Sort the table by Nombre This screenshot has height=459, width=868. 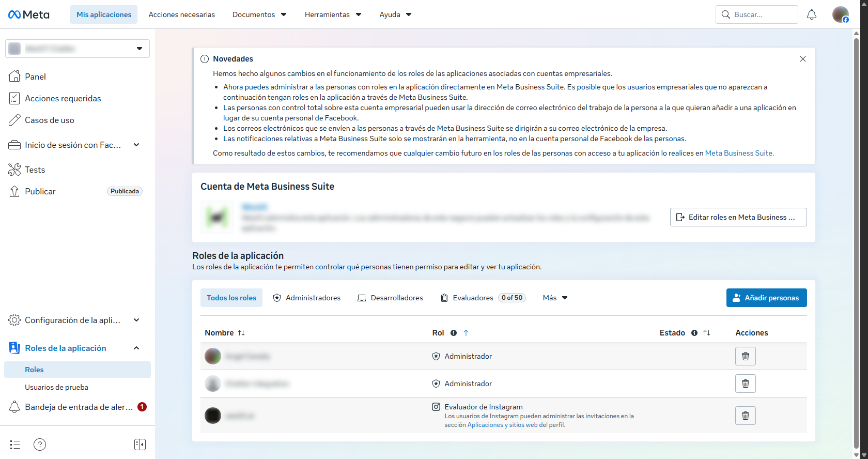(241, 333)
